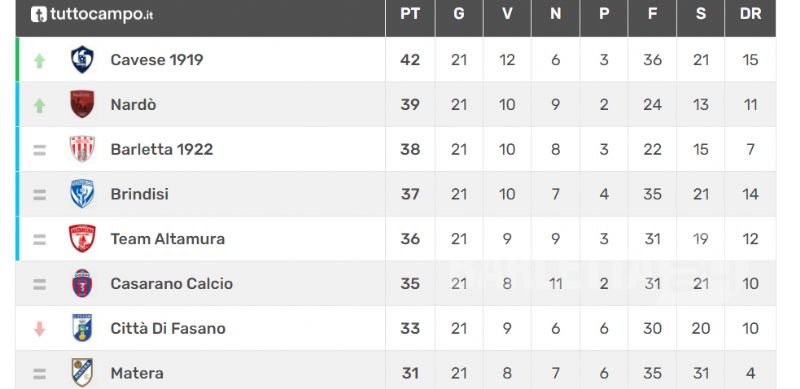Click the unchanged-position icon beside Barletta
The height and width of the screenshot is (389, 800).
pos(39,150)
